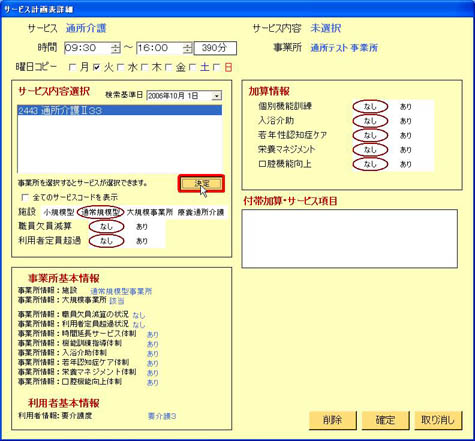Choose 大規模事業所 facility option
This screenshot has width=475, height=441.
pos(150,212)
